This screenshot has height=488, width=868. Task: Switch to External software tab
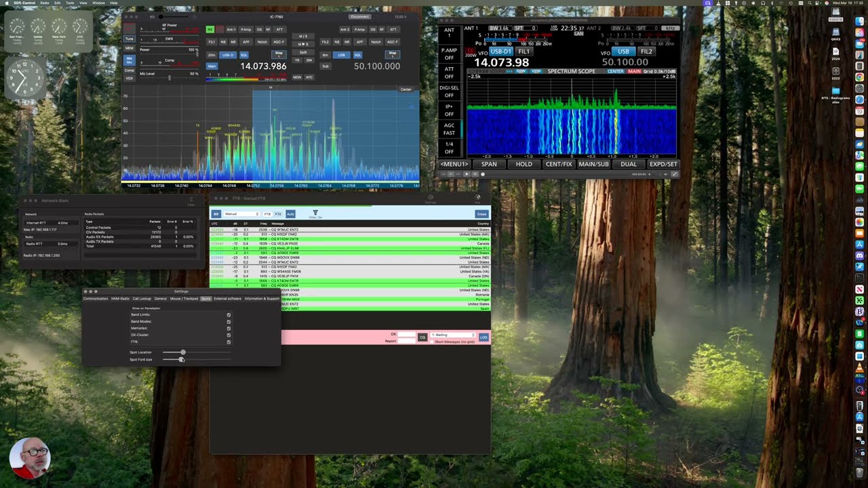point(228,298)
